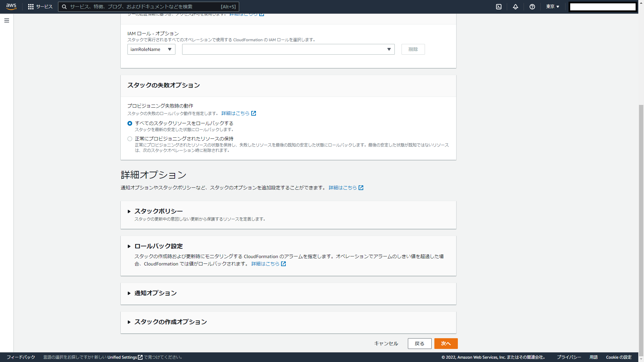Select すべてのスタックリソースをロールバックする radio option
This screenshot has width=644, height=362.
pos(130,123)
